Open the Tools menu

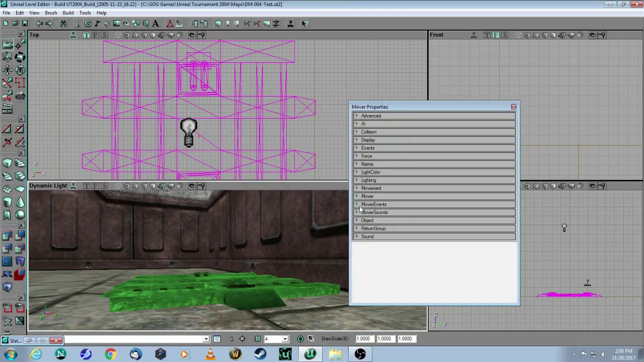(x=85, y=13)
